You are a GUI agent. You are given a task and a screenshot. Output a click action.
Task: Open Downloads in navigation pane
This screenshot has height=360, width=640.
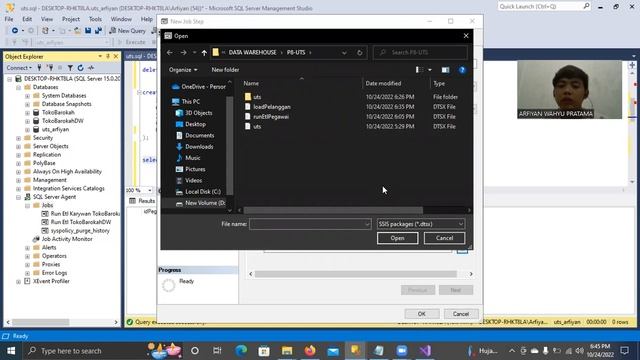point(199,147)
